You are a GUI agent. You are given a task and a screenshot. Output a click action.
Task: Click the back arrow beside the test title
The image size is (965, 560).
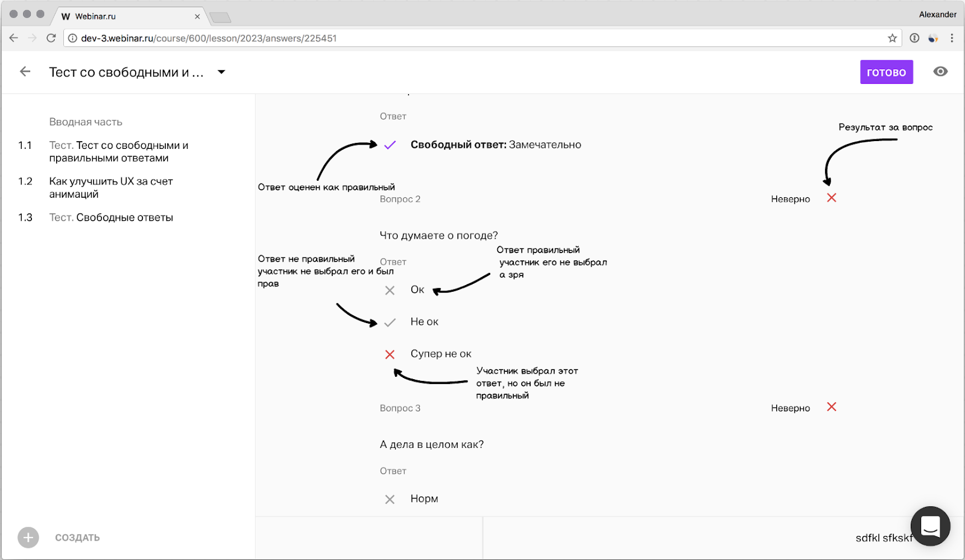tap(25, 72)
